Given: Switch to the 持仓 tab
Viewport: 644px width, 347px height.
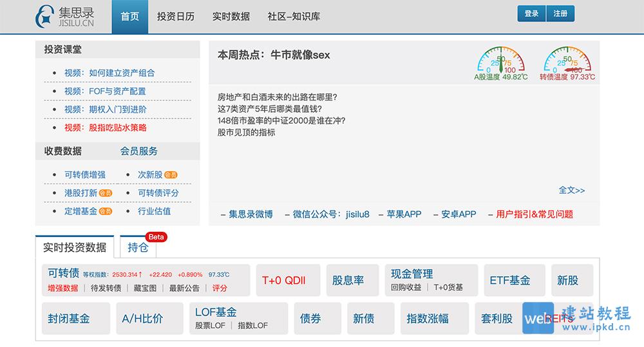Looking at the screenshot, I should (x=138, y=247).
